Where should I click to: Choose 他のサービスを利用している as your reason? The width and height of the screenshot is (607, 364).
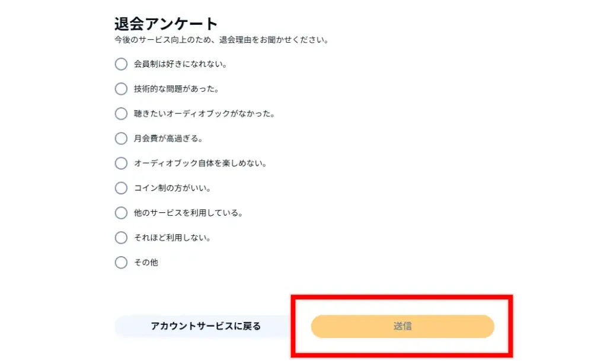pos(121,213)
